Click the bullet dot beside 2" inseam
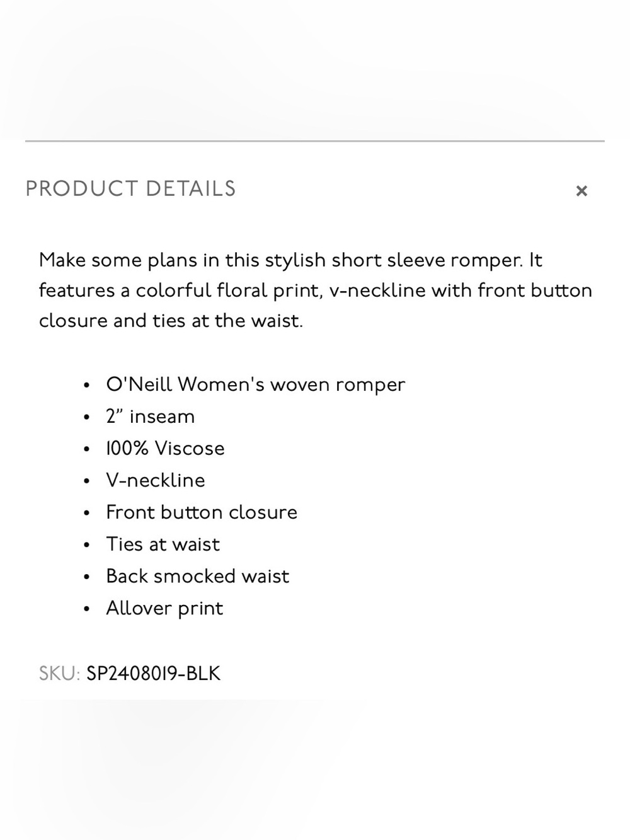630x840 pixels. (x=86, y=417)
